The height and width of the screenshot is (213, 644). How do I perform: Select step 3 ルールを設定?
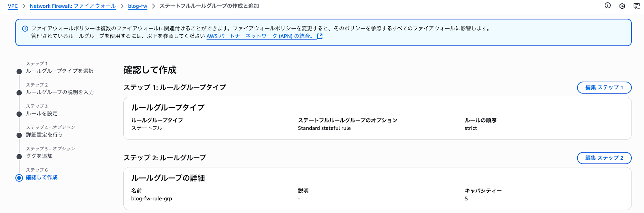(x=42, y=113)
